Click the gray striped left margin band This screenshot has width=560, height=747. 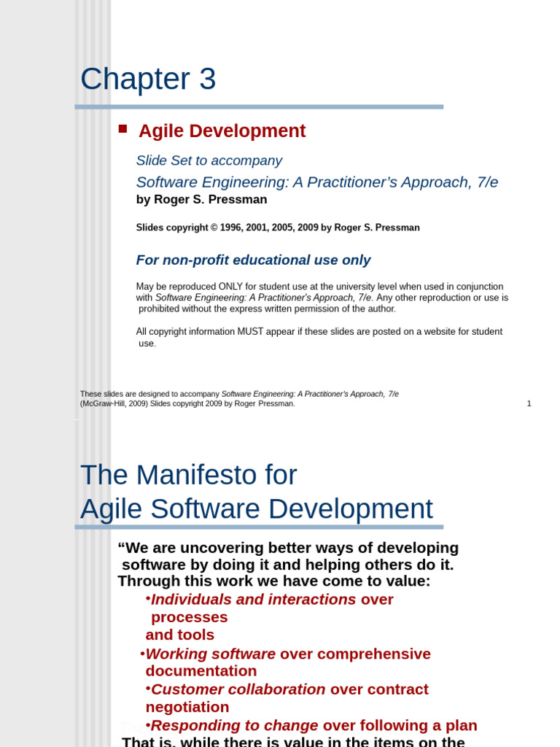click(93, 292)
